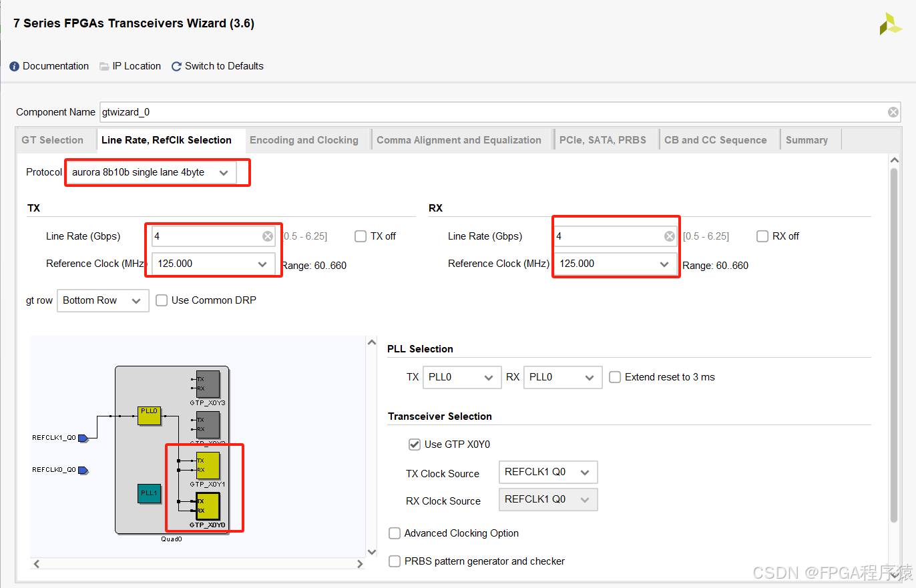The height and width of the screenshot is (588, 916).
Task: Open the Documentation info icon
Action: (x=15, y=66)
